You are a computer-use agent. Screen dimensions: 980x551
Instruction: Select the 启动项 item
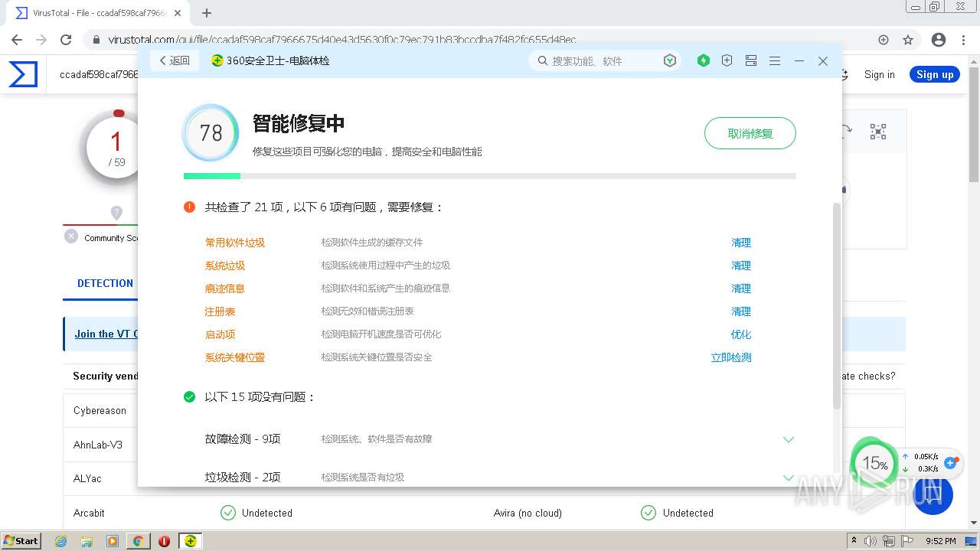pos(220,334)
